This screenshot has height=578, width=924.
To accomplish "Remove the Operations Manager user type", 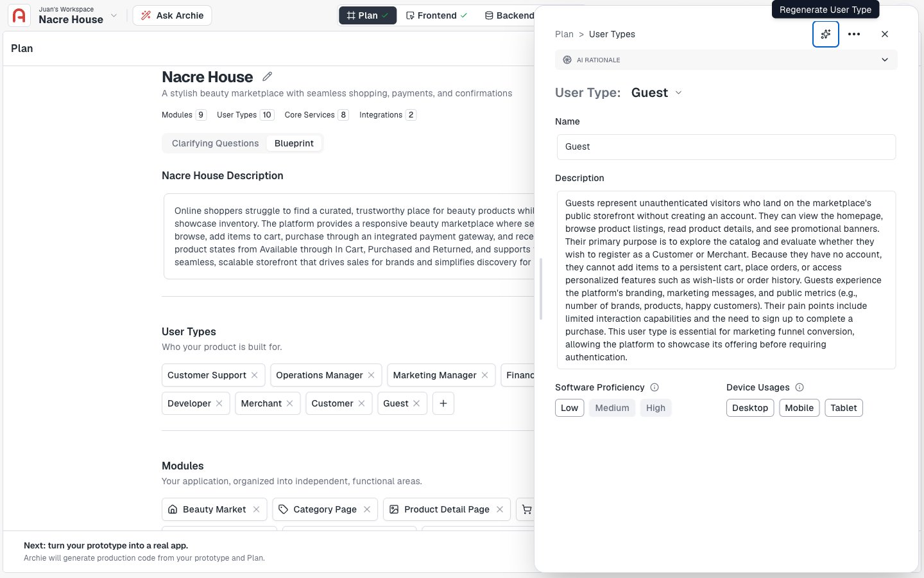I will coord(372,375).
